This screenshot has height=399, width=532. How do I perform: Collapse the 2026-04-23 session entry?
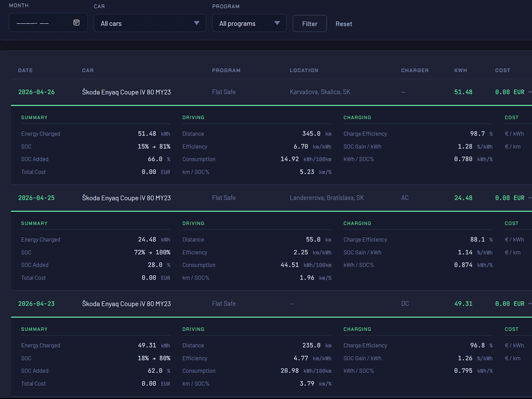[x=36, y=304]
